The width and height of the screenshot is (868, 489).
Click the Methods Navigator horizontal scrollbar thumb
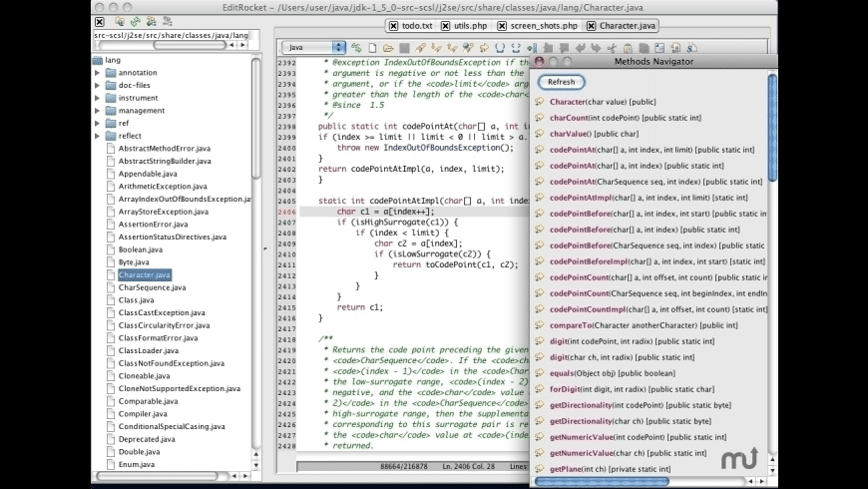602,481
